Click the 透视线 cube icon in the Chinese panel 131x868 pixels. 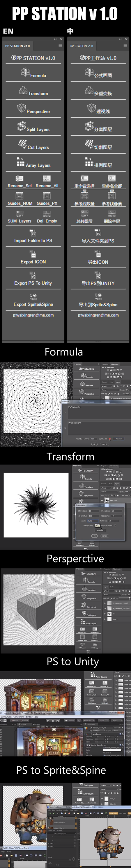(x=91, y=108)
